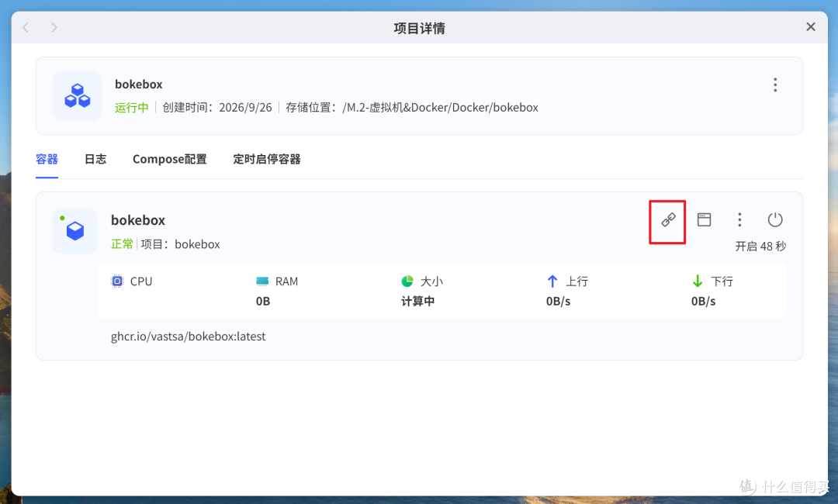Open the container link (chain) icon
Viewport: 838px width, 504px height.
tap(668, 219)
